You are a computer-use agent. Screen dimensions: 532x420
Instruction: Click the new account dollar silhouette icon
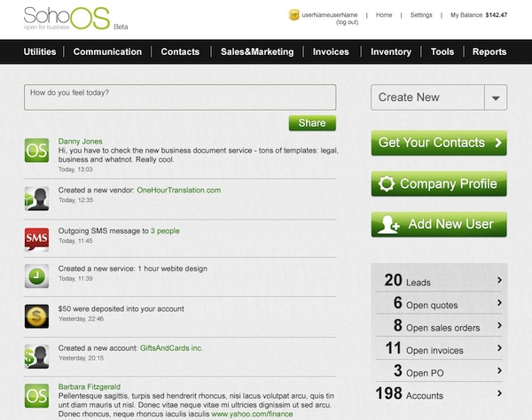pyautogui.click(x=37, y=356)
